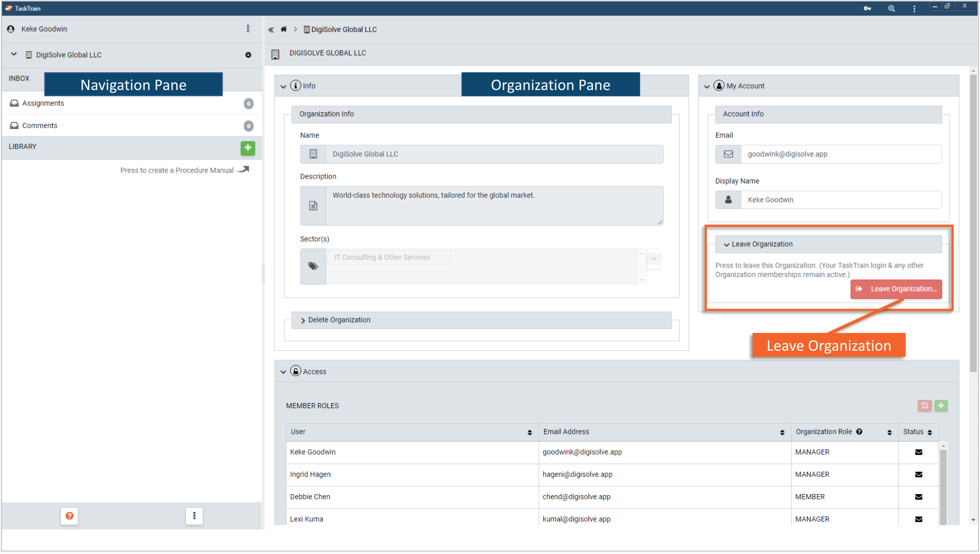980x554 pixels.
Task: Click the green add Library button
Action: coord(248,147)
